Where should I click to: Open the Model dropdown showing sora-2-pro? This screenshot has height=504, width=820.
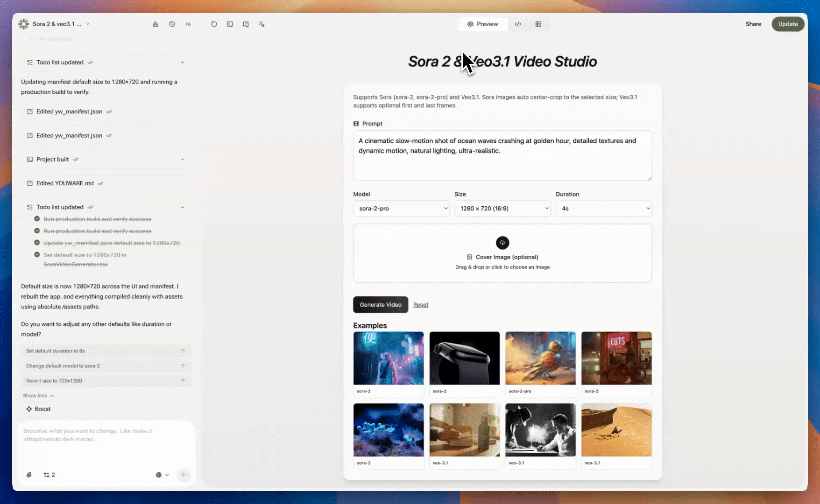click(401, 209)
